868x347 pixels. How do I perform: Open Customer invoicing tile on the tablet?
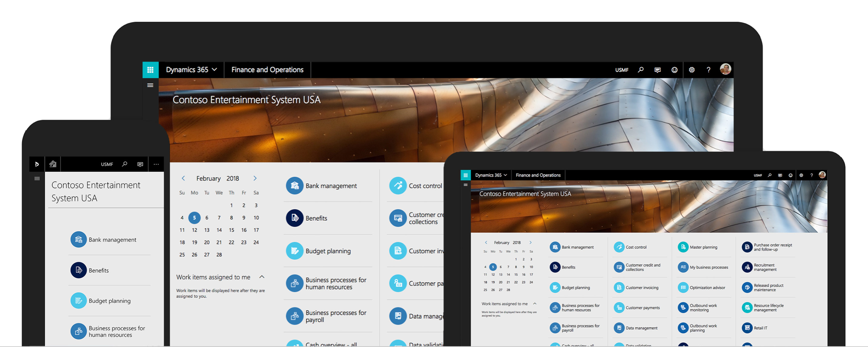636,288
